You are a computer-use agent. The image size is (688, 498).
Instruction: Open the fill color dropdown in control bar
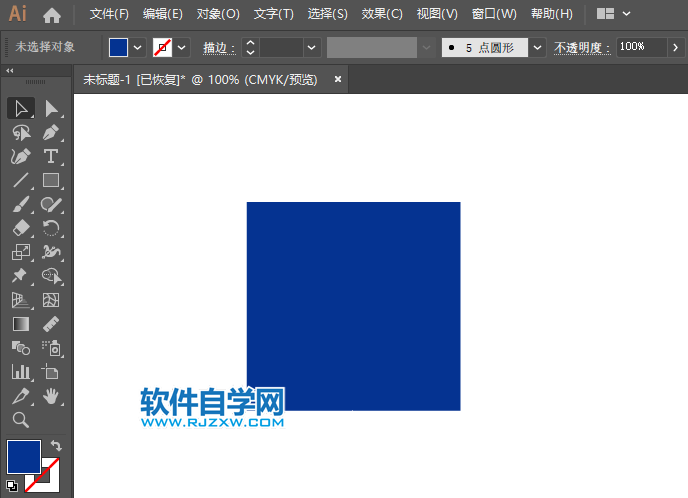click(137, 47)
